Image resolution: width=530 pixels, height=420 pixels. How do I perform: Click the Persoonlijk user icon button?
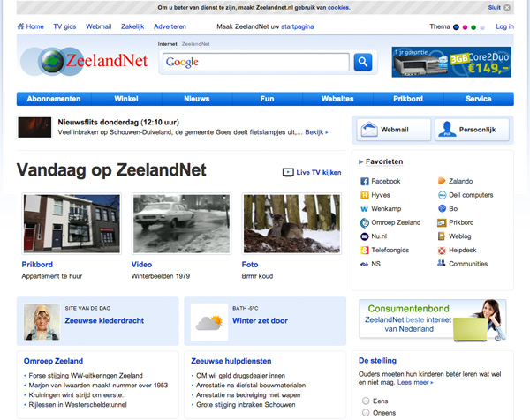(x=448, y=130)
